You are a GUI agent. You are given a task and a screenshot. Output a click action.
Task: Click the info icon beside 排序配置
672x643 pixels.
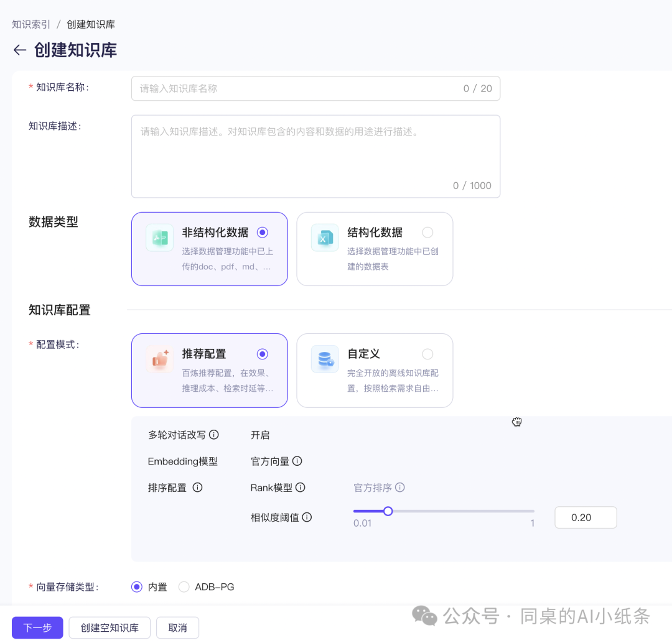point(198,488)
